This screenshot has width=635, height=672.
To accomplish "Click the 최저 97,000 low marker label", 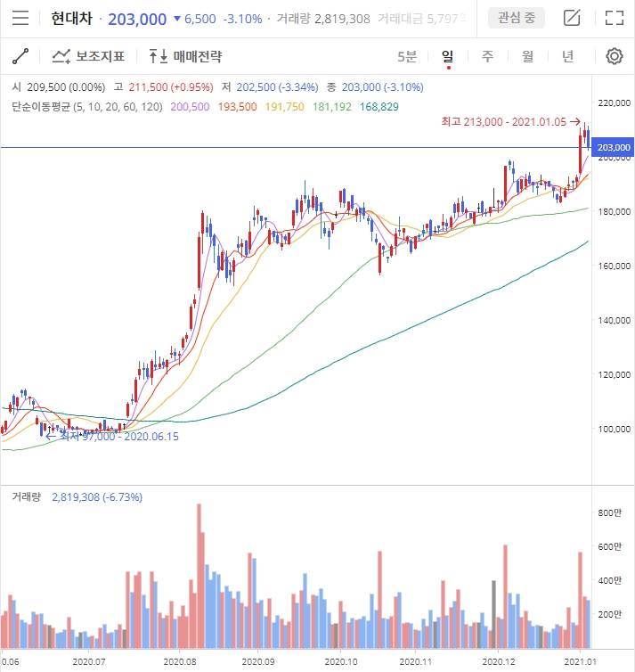I will 112,437.
